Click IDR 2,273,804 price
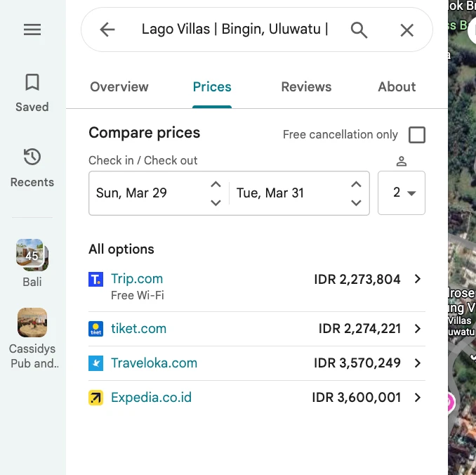The height and width of the screenshot is (475, 476). [x=357, y=279]
